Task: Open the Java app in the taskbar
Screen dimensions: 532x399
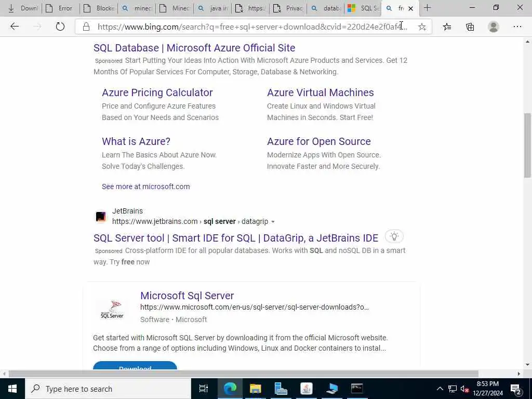Action: coord(306,389)
